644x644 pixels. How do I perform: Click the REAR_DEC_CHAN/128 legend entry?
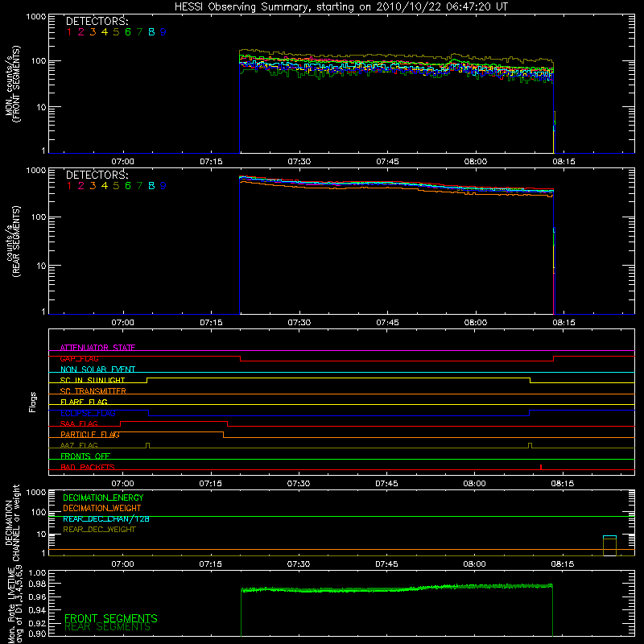[106, 518]
